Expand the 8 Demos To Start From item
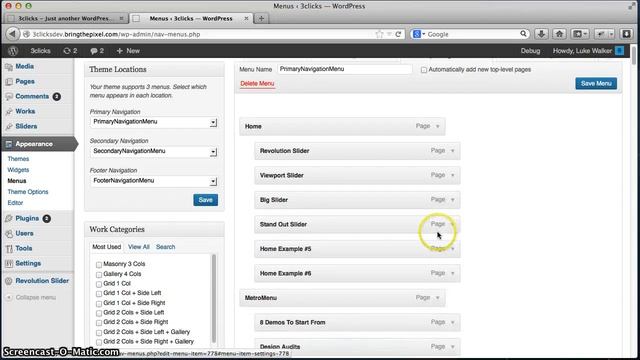The width and height of the screenshot is (640, 360). (x=453, y=322)
